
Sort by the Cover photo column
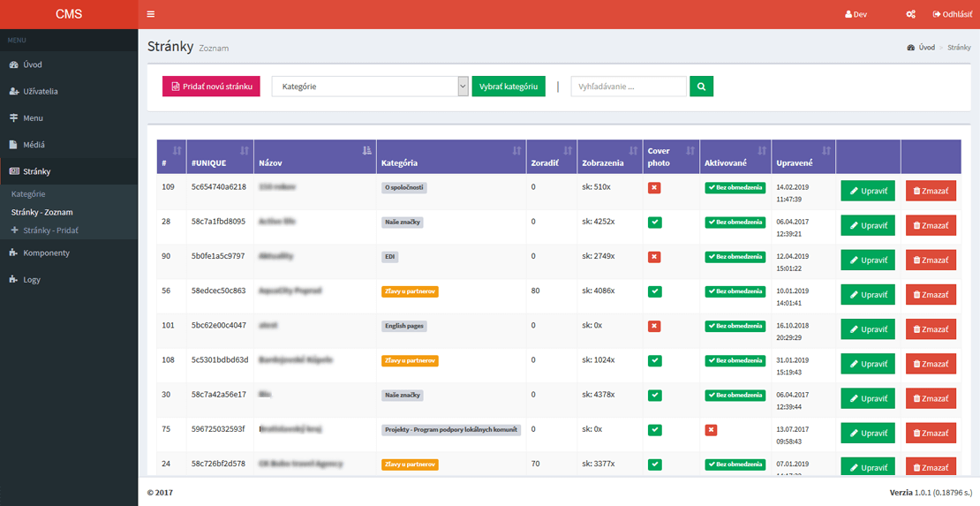(x=671, y=156)
